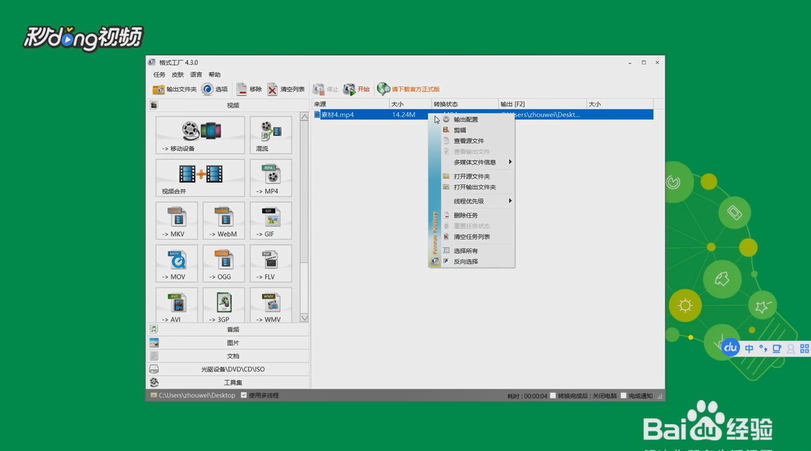The width and height of the screenshot is (811, 451).
Task: Expand the 工具集 toolset category panel
Action: tap(228, 382)
